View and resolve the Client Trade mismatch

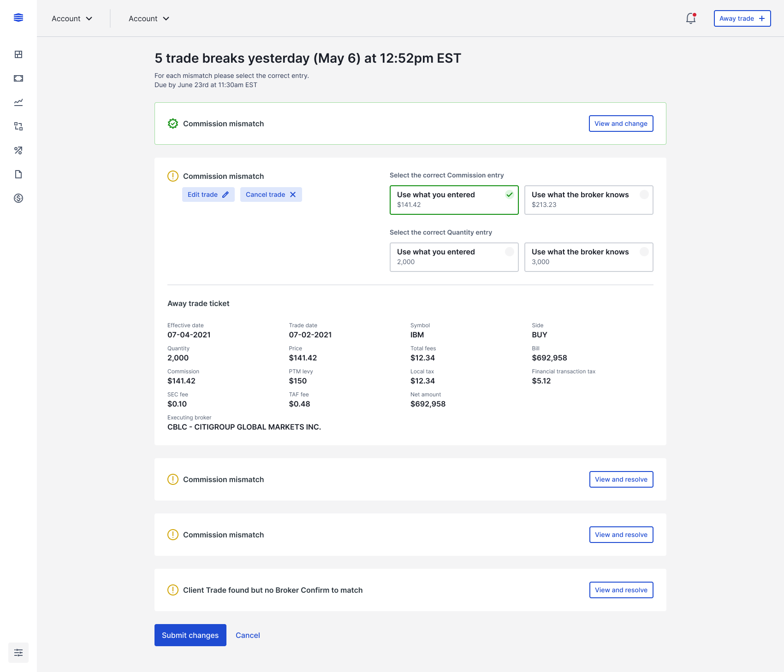pos(621,590)
